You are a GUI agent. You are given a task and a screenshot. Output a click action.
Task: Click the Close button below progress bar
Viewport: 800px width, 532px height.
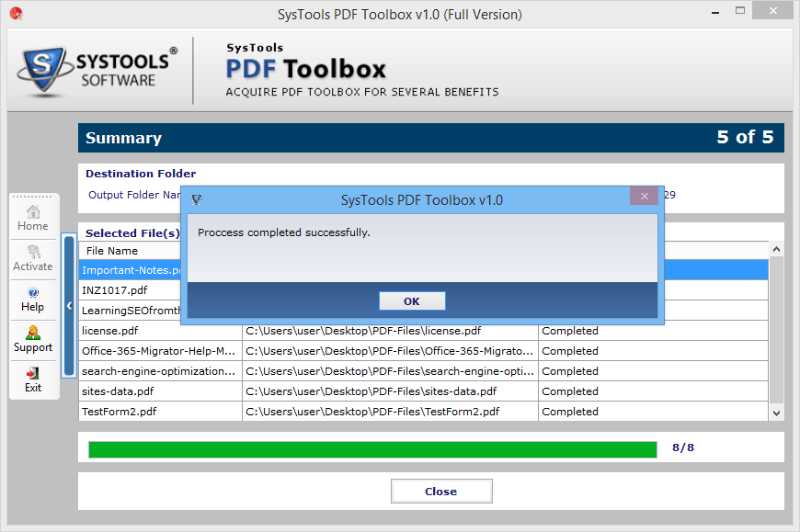(441, 492)
